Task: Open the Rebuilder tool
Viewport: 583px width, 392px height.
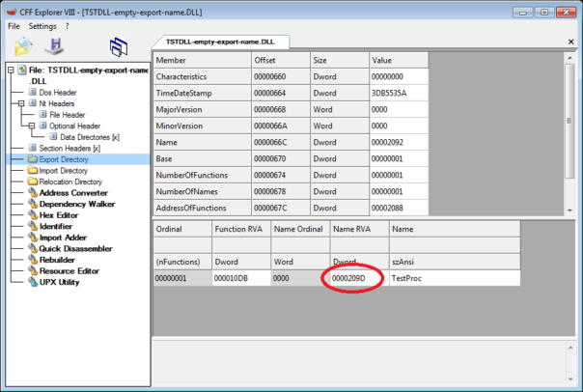Action: pos(57,260)
